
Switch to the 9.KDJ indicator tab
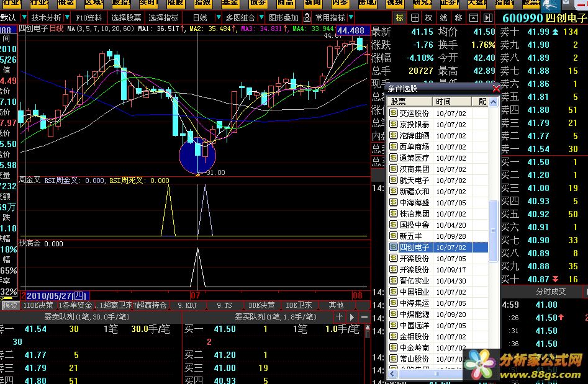click(187, 305)
